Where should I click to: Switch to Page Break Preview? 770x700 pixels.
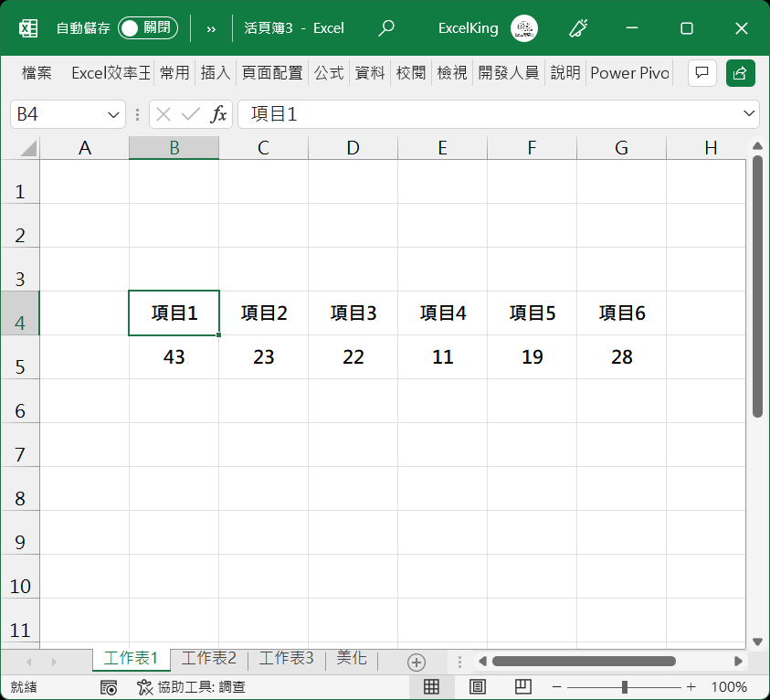[522, 686]
